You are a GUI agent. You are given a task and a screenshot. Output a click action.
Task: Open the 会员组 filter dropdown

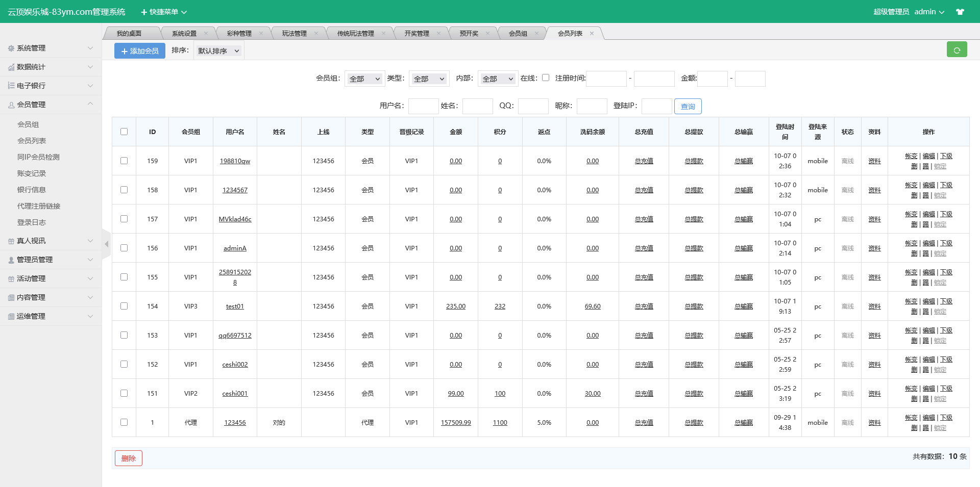point(364,79)
